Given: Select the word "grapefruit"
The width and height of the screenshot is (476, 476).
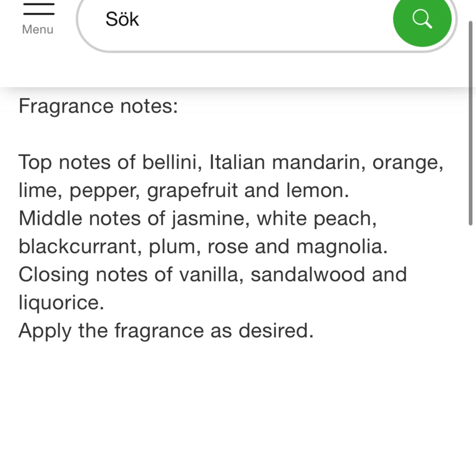Looking at the screenshot, I should pos(192,190).
